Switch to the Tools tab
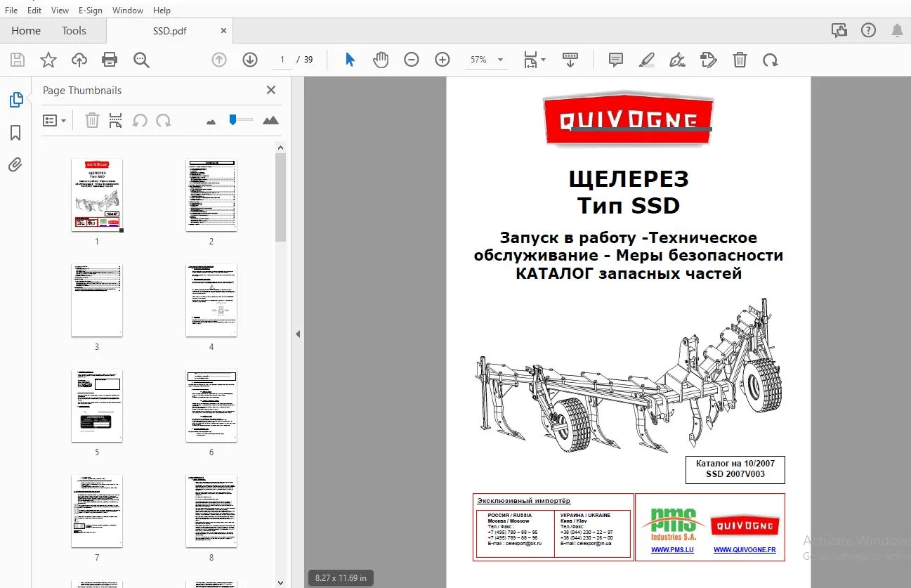This screenshot has width=911, height=588. pos(74,31)
